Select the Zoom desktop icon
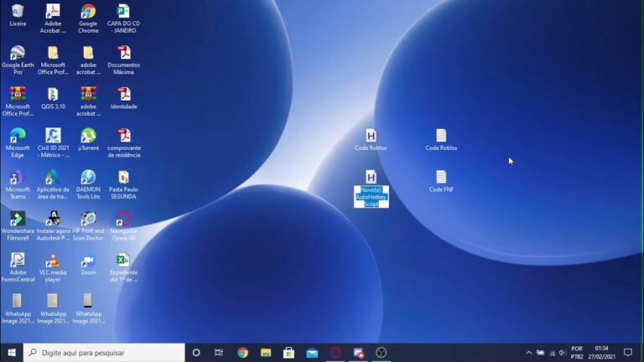 pyautogui.click(x=88, y=261)
